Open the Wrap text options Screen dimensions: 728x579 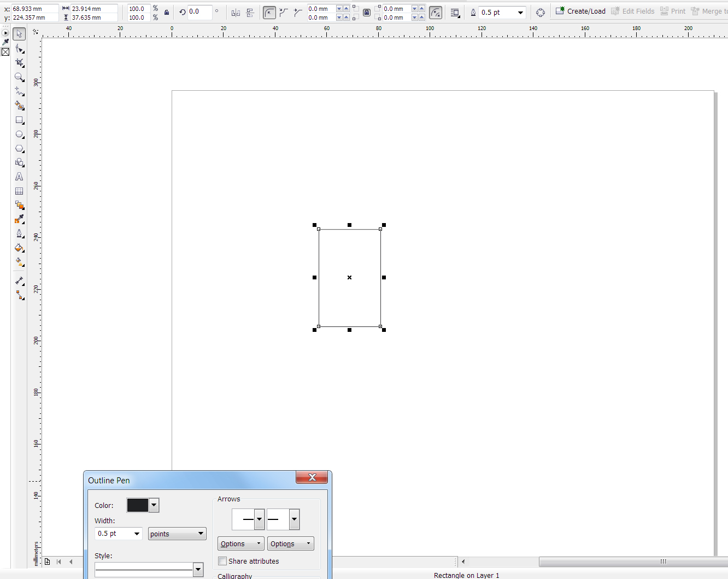455,13
